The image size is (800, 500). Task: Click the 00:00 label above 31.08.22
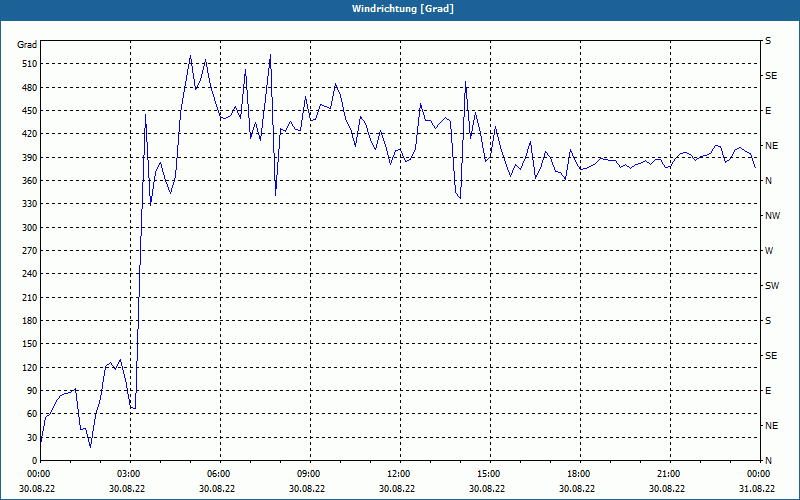pos(759,474)
